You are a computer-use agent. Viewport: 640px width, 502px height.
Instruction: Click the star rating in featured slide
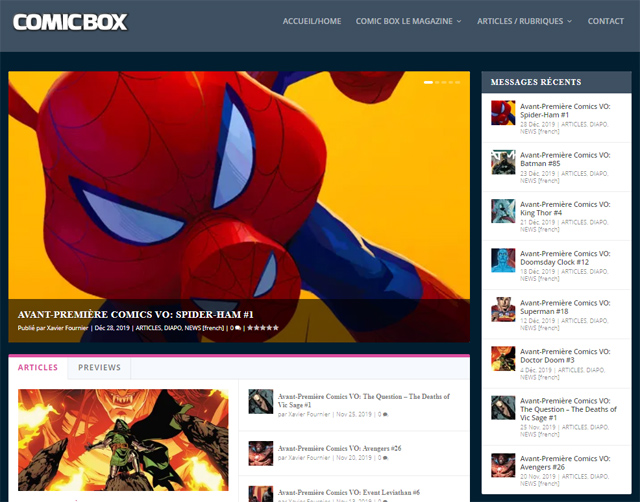(x=263, y=328)
